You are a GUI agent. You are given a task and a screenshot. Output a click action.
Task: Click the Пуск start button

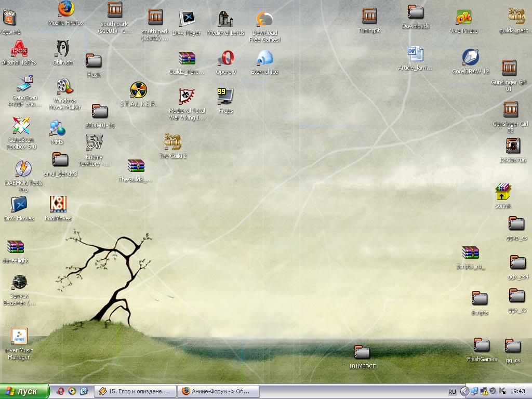click(x=25, y=391)
